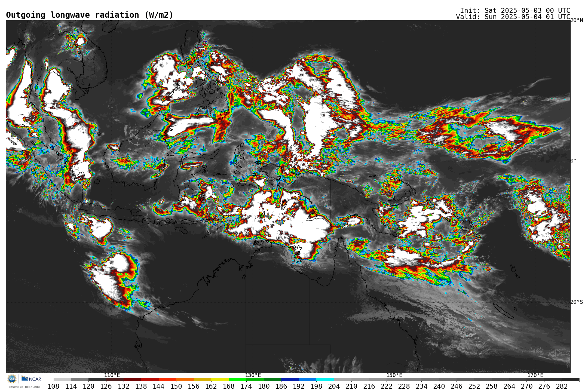Viewport: 588px width, 390px height.
Task: Pick the dark green 180–186 colorbar swatch
Action: click(x=272, y=380)
